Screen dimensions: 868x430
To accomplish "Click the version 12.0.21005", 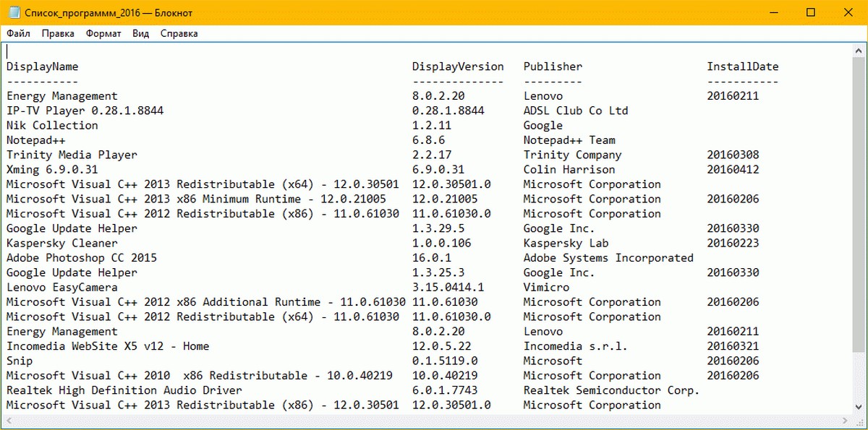I will [x=445, y=199].
